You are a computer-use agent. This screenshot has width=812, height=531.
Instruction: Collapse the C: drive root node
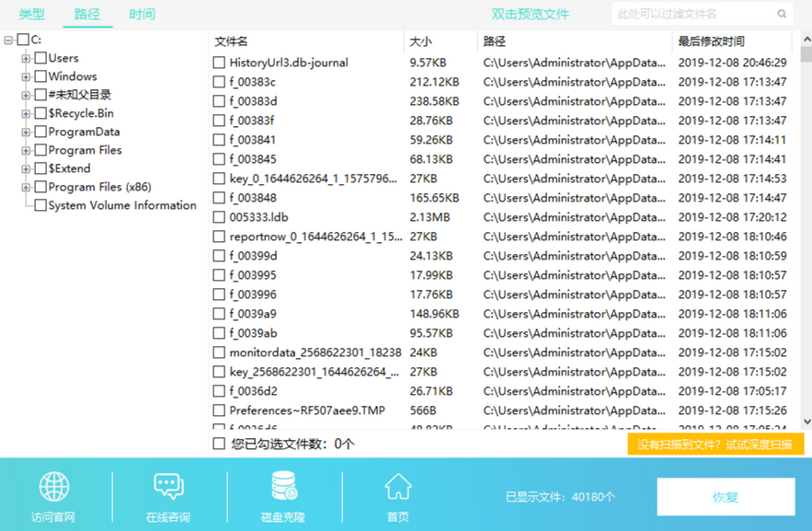click(x=9, y=40)
